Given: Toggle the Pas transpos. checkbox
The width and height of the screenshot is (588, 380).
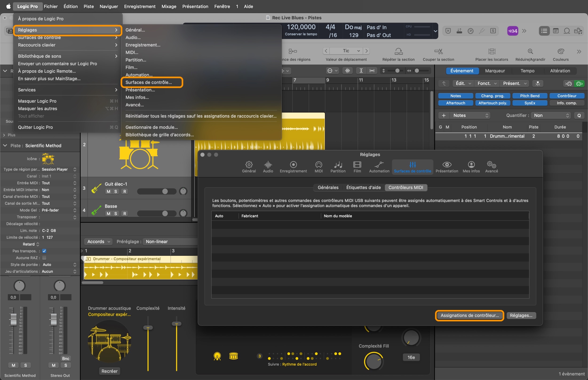Looking at the screenshot, I should tap(44, 251).
